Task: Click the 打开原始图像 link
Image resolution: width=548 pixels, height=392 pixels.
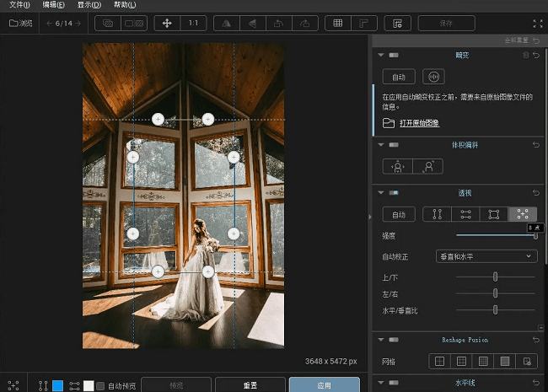Action: (x=419, y=123)
